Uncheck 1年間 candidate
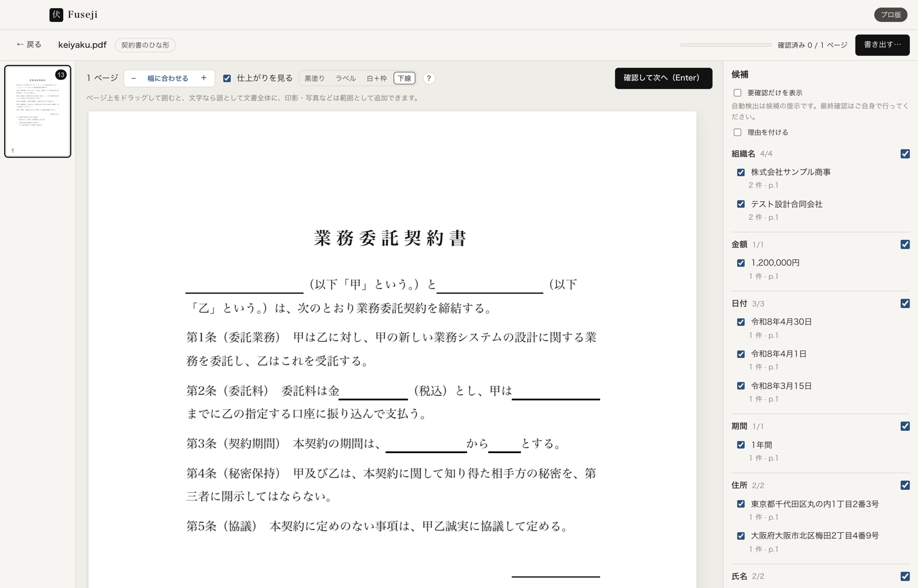The image size is (918, 588). tap(741, 445)
